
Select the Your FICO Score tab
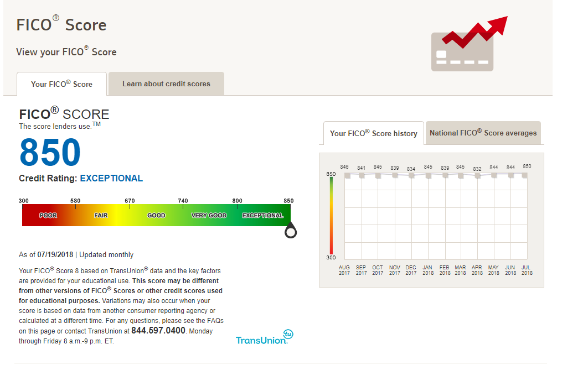click(62, 84)
